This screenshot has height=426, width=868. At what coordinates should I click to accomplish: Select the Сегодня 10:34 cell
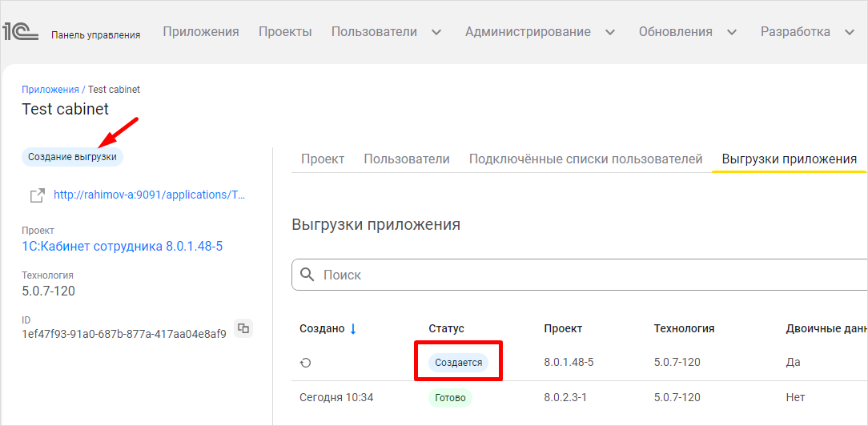coord(336,397)
